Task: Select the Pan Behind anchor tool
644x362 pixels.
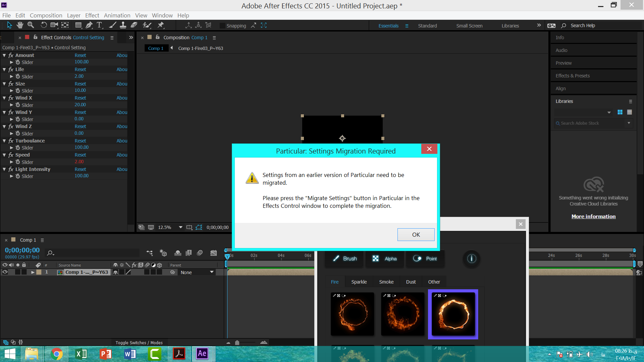Action: tap(65, 25)
